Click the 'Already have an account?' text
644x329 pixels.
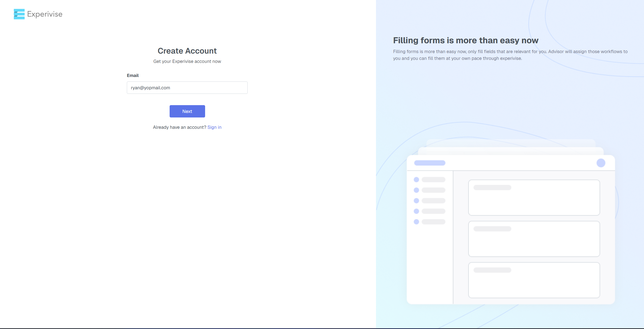pyautogui.click(x=179, y=127)
